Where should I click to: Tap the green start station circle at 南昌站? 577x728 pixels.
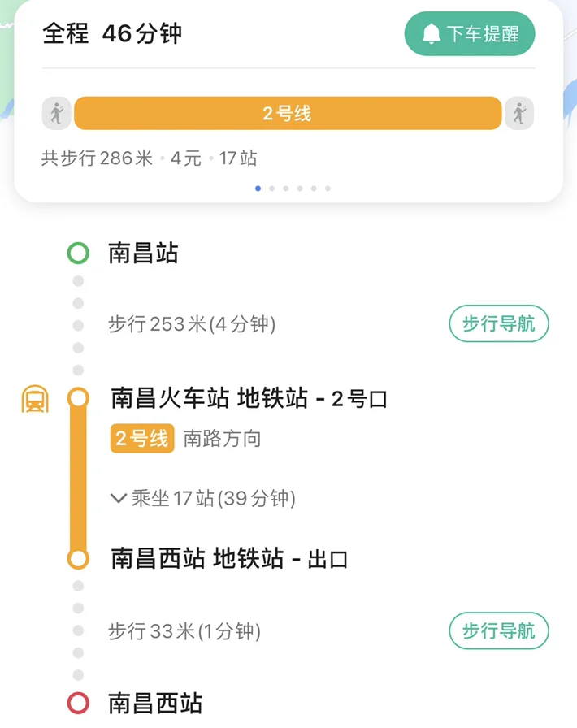[77, 253]
